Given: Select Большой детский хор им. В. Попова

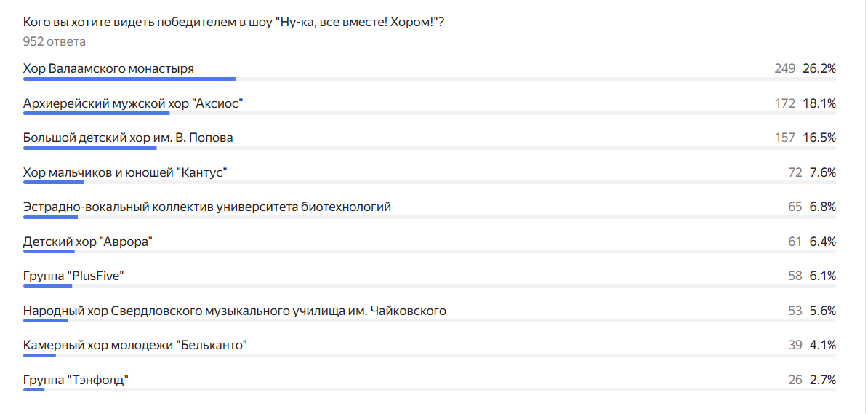Looking at the screenshot, I should [x=128, y=138].
